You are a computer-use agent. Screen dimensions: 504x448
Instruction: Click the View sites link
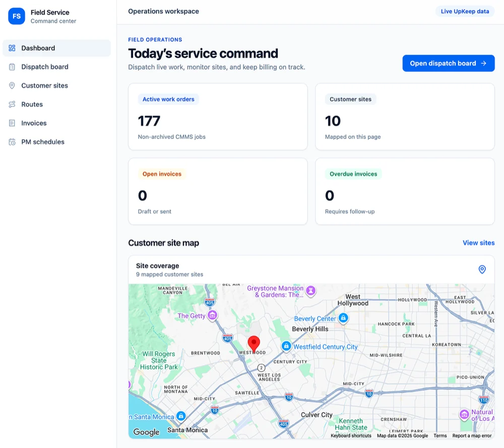pos(478,243)
